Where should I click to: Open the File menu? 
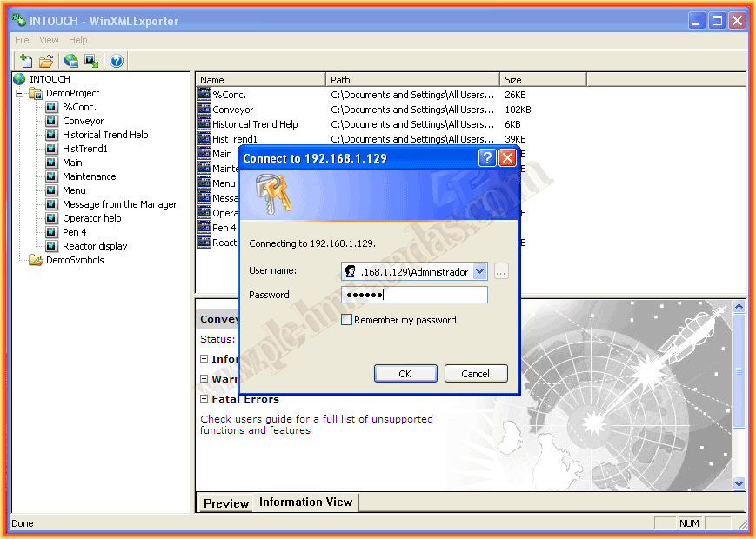(x=22, y=40)
